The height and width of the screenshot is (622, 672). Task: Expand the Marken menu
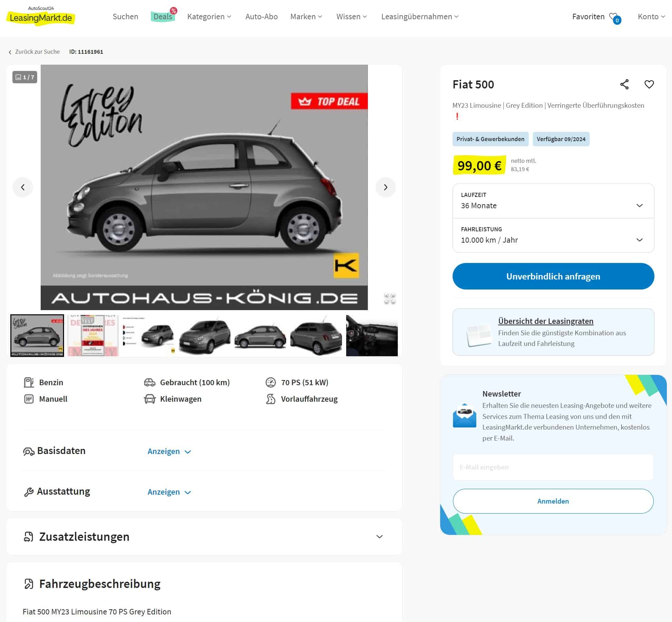point(306,17)
